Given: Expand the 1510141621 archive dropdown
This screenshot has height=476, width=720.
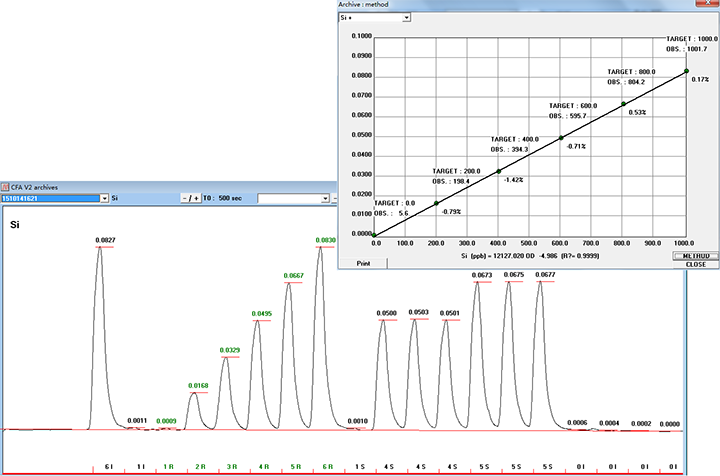Looking at the screenshot, I should [x=104, y=198].
